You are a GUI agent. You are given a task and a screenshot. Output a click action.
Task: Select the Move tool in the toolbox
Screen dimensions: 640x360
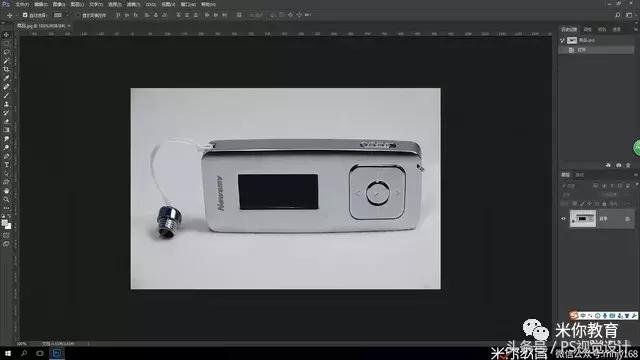click(6, 35)
